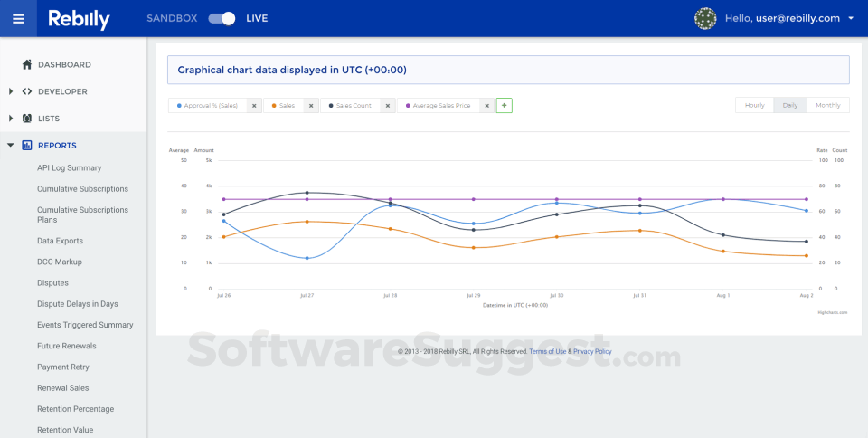Screen dimensions: 868x438
Task: Remove the Sales Count series tag
Action: [x=388, y=106]
